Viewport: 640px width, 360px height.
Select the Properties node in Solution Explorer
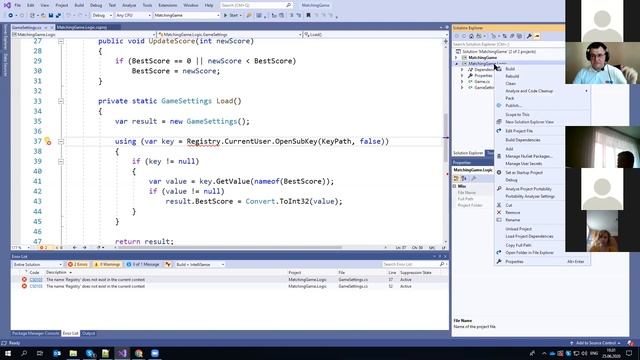(483, 76)
